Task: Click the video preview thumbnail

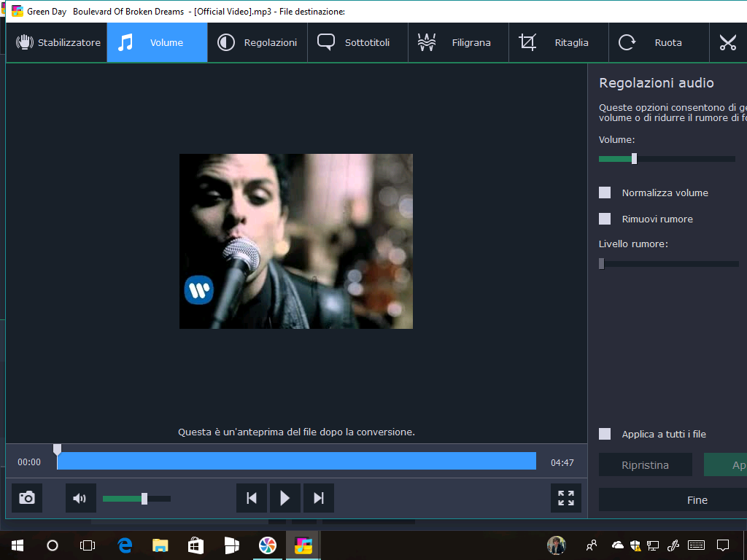Action: pyautogui.click(x=296, y=241)
